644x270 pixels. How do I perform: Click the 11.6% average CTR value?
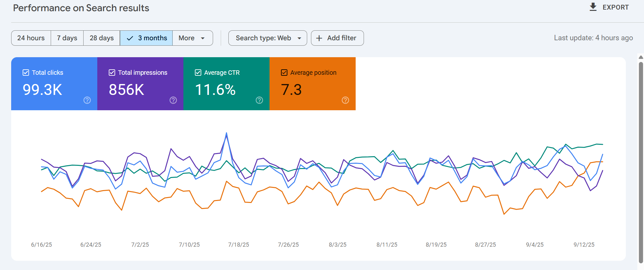(215, 89)
